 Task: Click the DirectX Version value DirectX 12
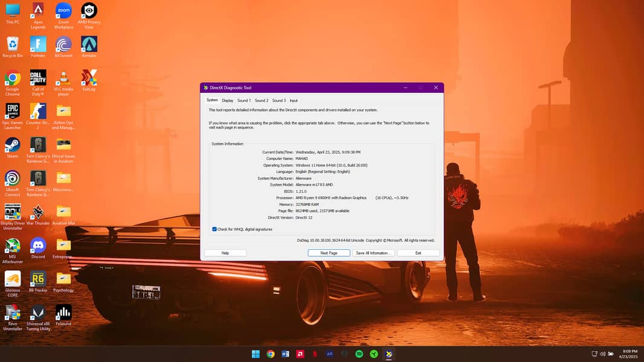pos(304,217)
